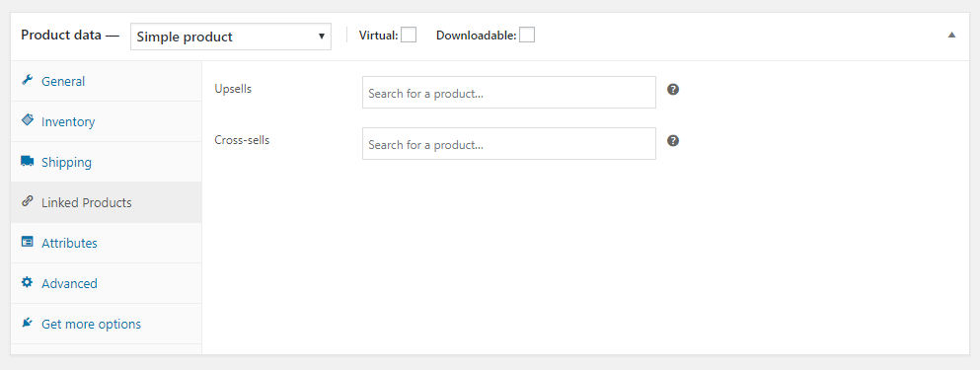Switch to the Shipping tab
The image size is (980, 370).
click(107, 163)
